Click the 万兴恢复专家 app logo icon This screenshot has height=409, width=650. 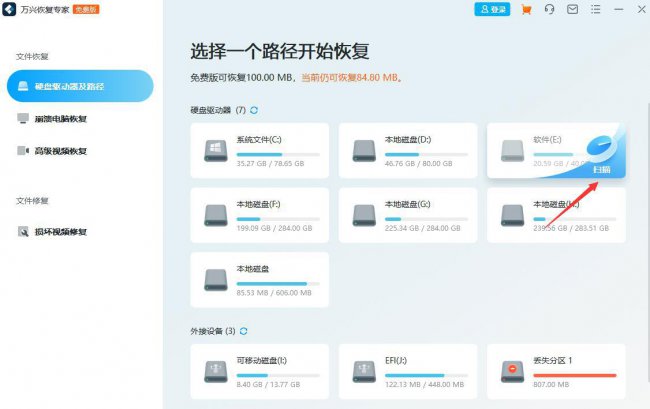click(9, 9)
